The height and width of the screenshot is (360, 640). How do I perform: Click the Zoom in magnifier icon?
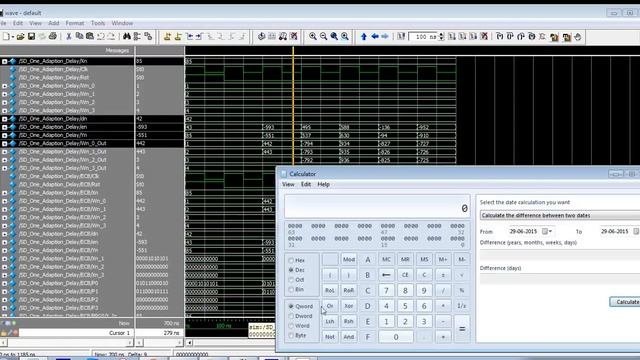(x=313, y=37)
